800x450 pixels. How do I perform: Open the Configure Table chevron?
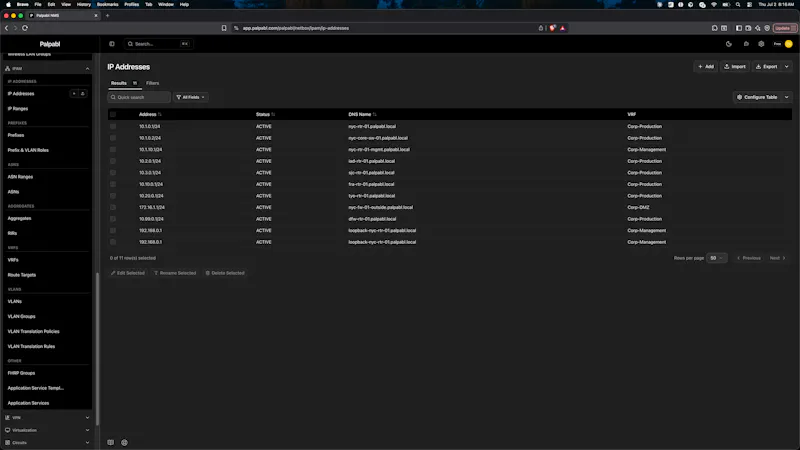tap(787, 97)
